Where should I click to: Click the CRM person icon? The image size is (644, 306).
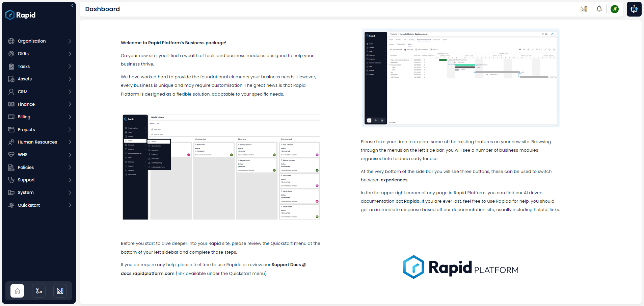point(11,92)
